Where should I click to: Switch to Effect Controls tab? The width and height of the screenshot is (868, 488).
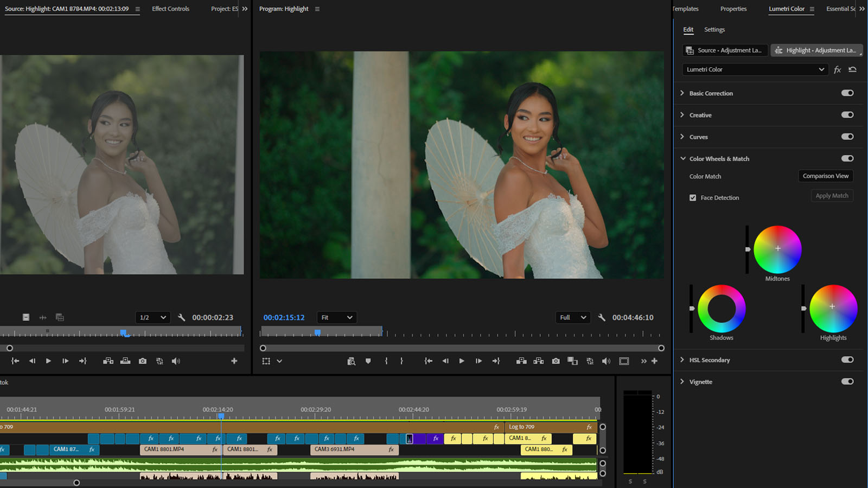[x=170, y=9]
